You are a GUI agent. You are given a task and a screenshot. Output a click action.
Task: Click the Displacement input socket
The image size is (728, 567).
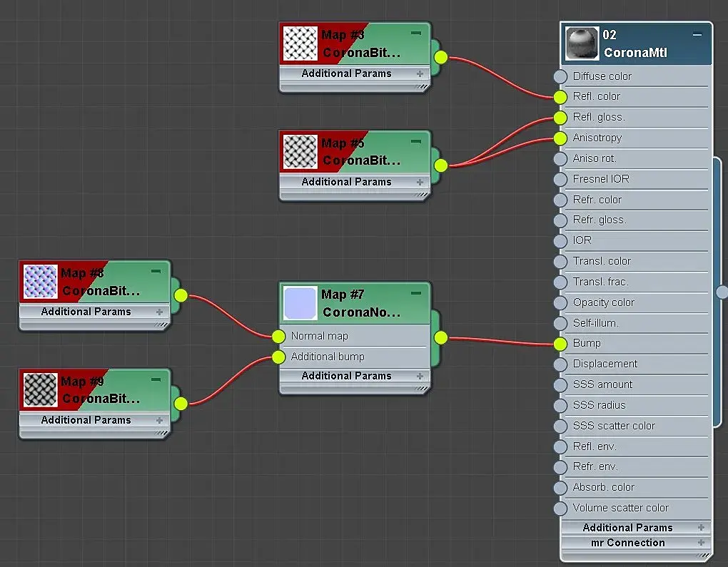560,364
